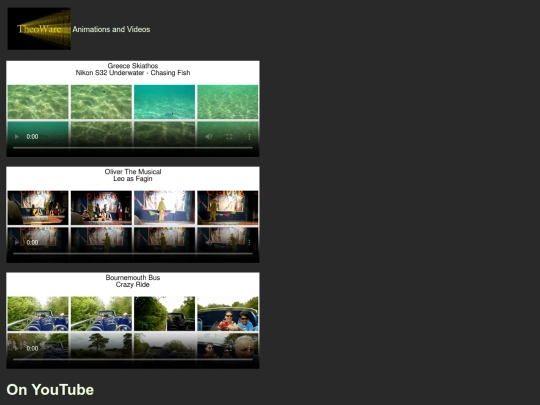Seek on Oliver The Musical progress bar
Screen dimensions: 540x405
(x=133, y=253)
